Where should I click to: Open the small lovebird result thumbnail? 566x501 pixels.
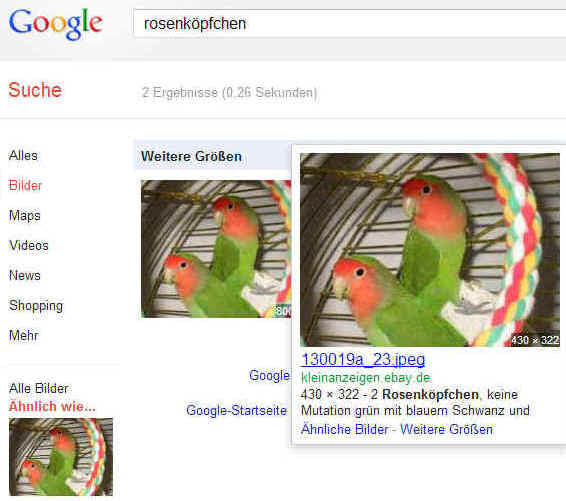click(x=216, y=249)
